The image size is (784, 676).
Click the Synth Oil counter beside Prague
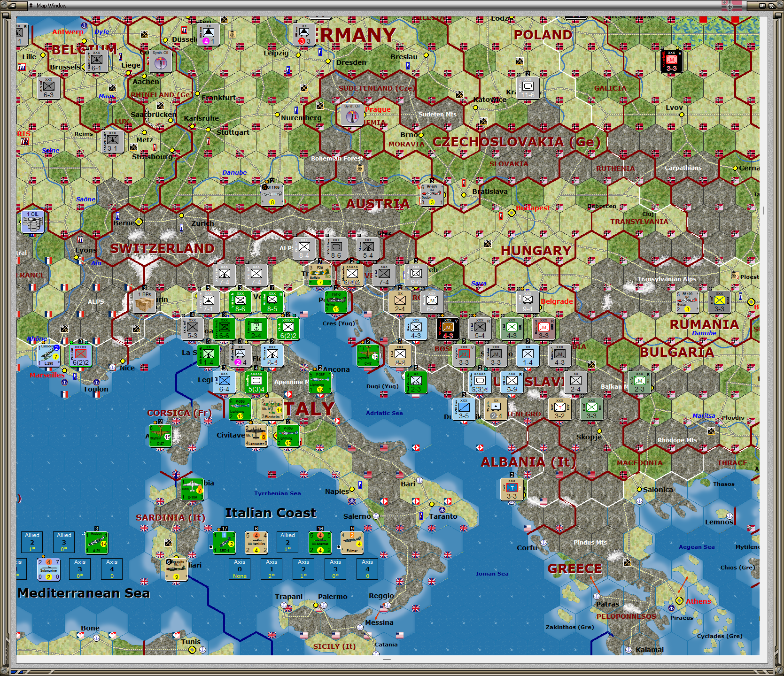[x=352, y=114]
